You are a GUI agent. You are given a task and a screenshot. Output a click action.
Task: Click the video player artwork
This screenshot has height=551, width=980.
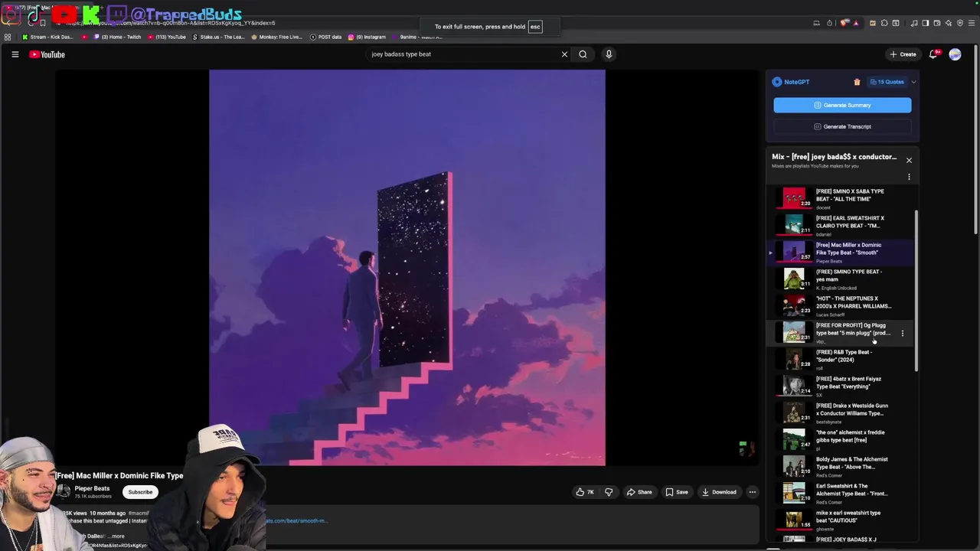tap(407, 268)
